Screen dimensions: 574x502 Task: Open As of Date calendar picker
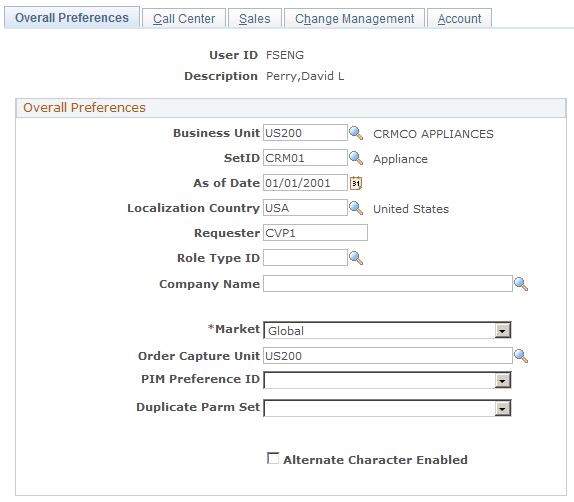[x=356, y=183]
